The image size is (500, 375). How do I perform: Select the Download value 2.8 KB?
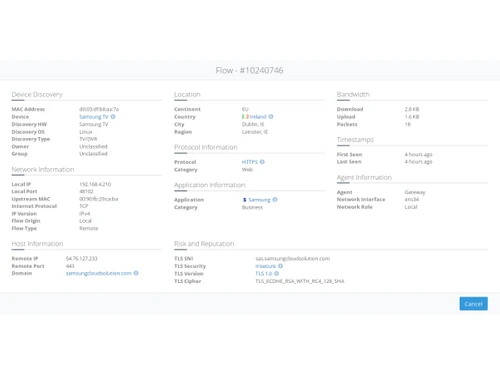tap(412, 109)
